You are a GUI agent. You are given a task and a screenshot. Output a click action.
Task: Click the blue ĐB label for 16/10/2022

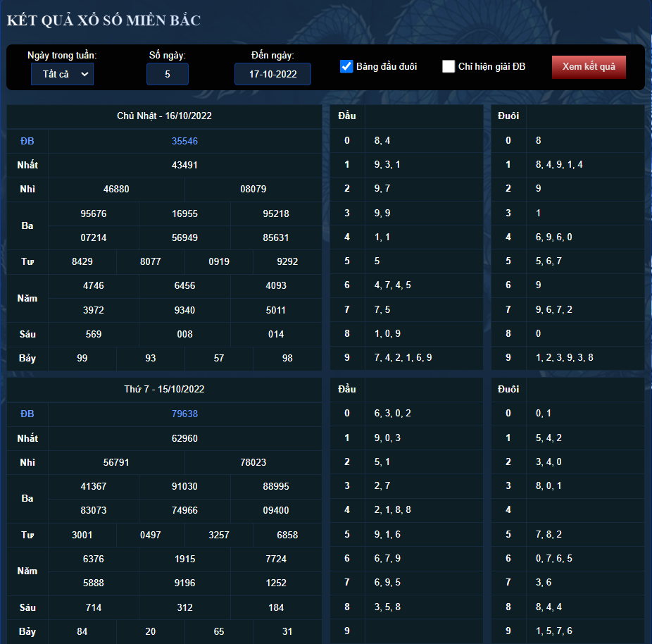27,141
